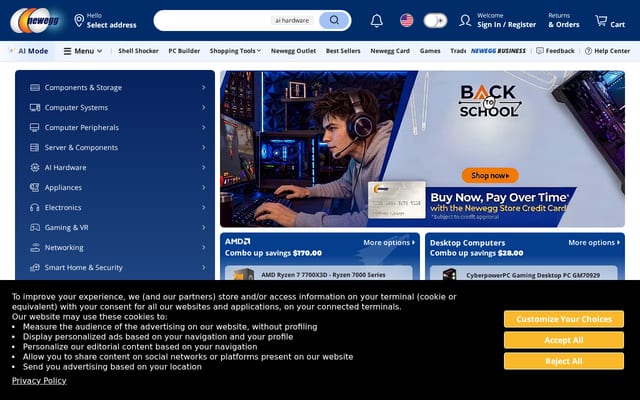Click the Feedback chat icon
640x400 pixels.
pos(540,51)
